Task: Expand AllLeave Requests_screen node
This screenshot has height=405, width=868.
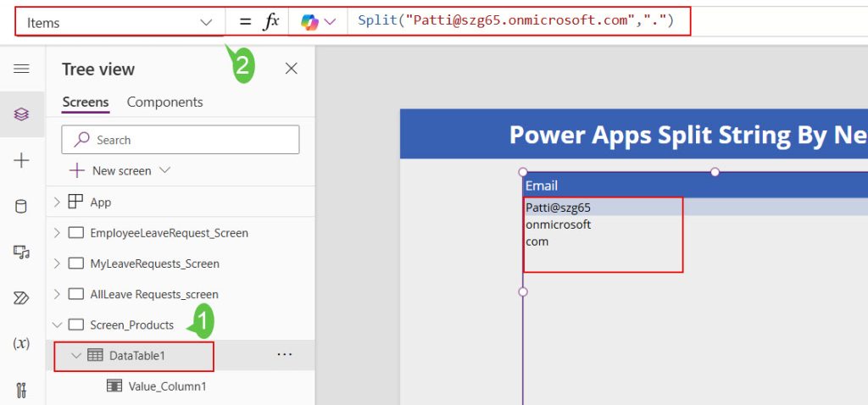Action: point(57,294)
